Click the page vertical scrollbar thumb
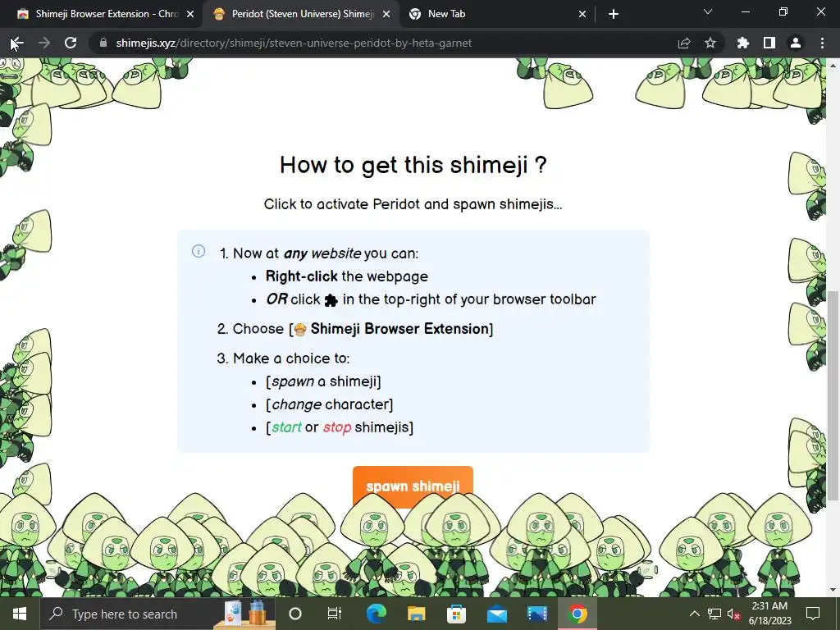This screenshot has width=840, height=630. 832,396
